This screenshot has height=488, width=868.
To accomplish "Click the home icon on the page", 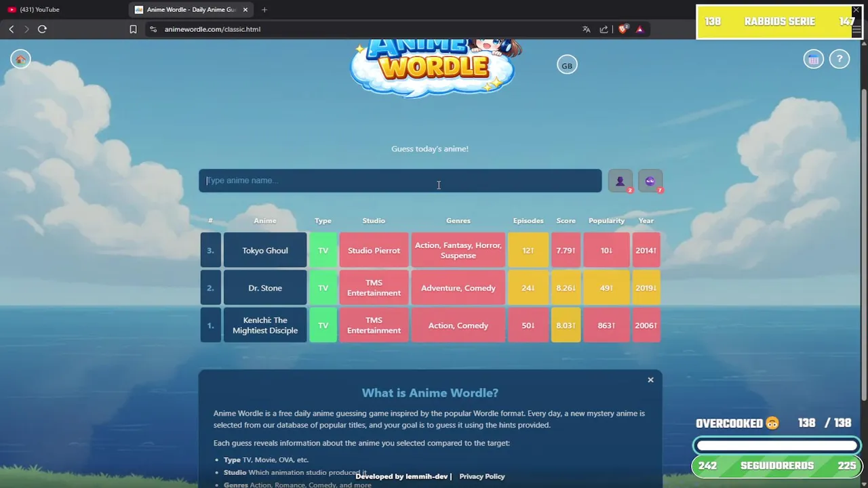I will (x=20, y=60).
